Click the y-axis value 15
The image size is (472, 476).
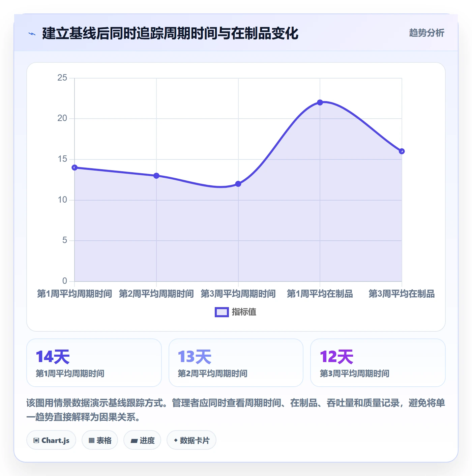[62, 159]
